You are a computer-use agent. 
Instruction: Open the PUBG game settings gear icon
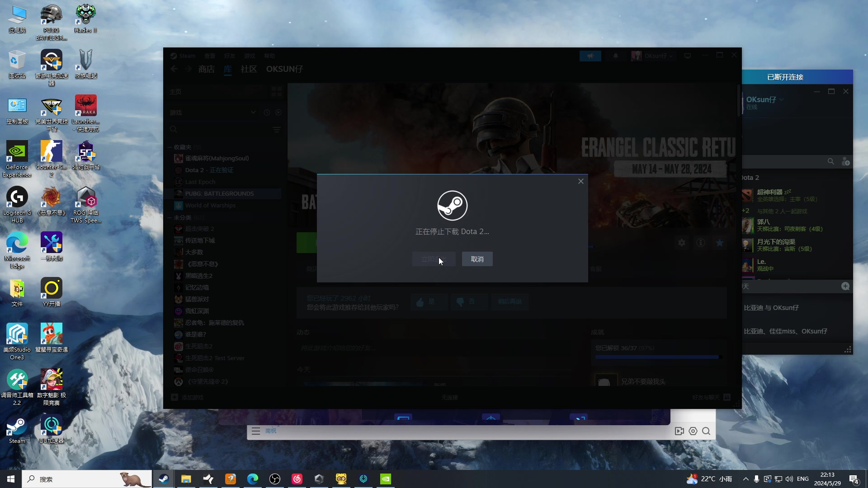[682, 243]
